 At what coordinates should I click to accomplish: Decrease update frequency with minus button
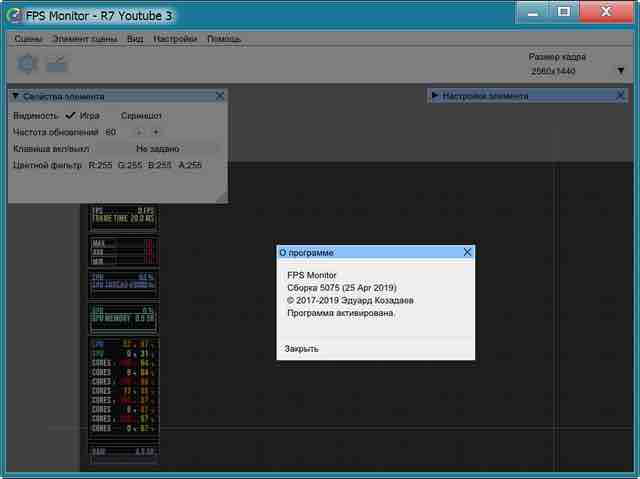coord(140,132)
